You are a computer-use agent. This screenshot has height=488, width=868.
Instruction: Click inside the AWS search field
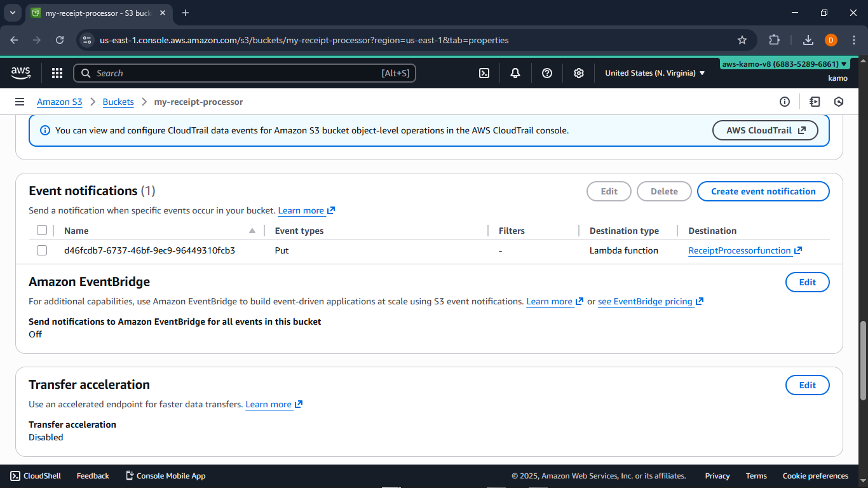[x=245, y=73]
